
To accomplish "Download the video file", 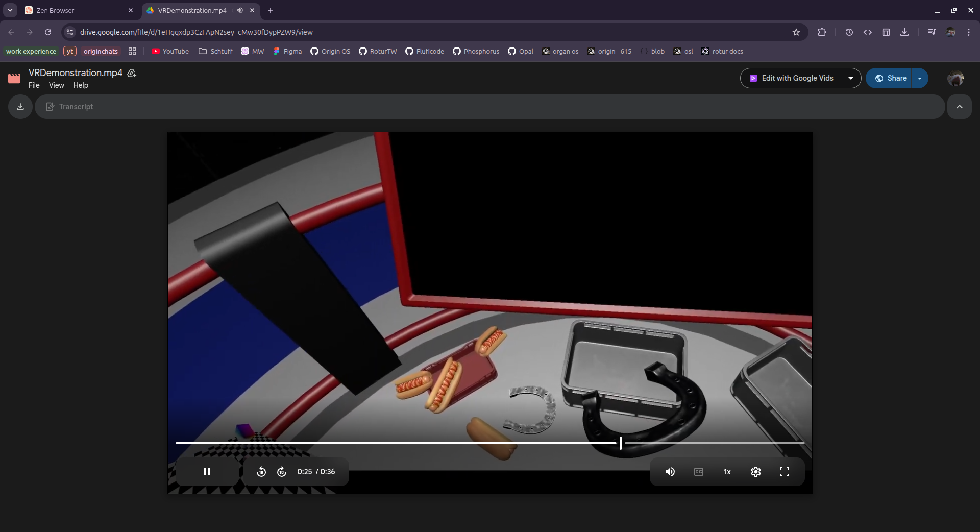I will (20, 107).
